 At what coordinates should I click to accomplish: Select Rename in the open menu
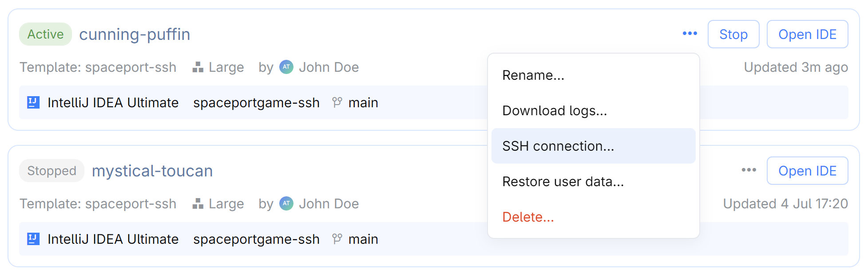(533, 75)
